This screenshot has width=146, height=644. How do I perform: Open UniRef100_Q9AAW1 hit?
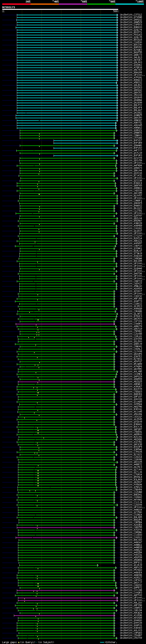click(131, 145)
